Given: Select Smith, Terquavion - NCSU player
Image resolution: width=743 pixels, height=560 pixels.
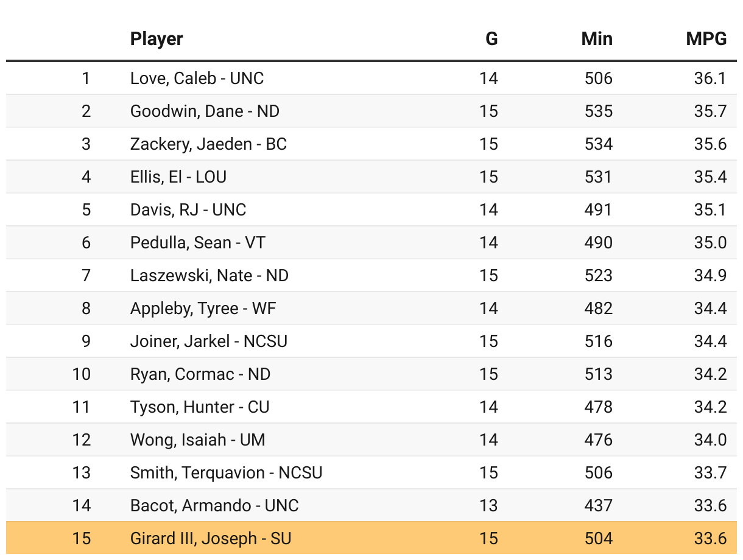Looking at the screenshot, I should 226,473.
